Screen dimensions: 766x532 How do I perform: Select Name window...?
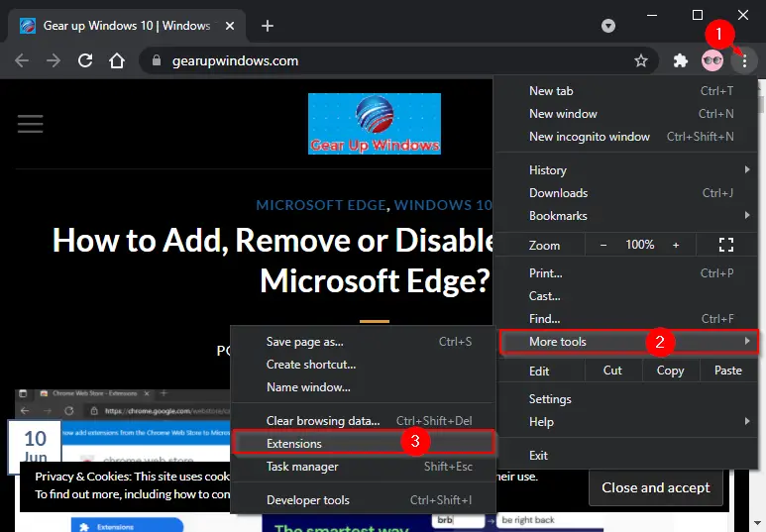[363, 387]
